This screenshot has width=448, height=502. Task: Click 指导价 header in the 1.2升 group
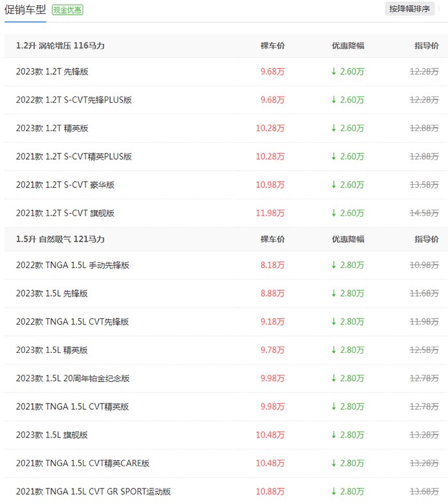point(426,46)
